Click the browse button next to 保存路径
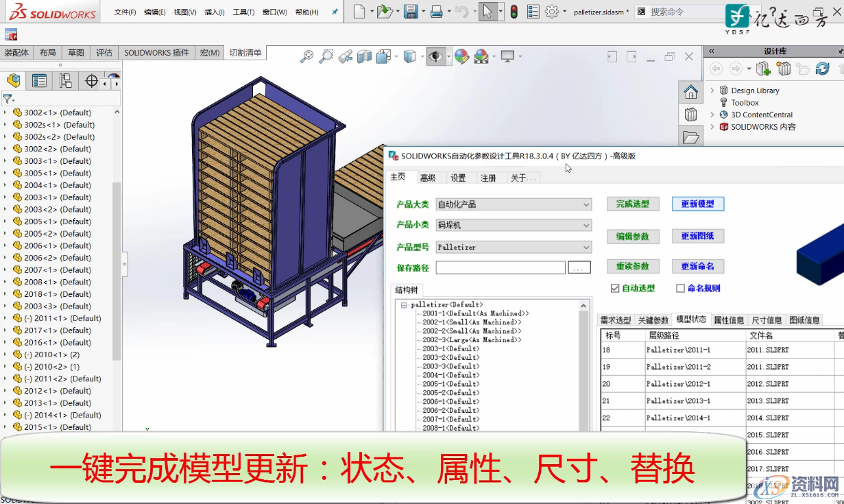844x504 pixels. [x=579, y=267]
